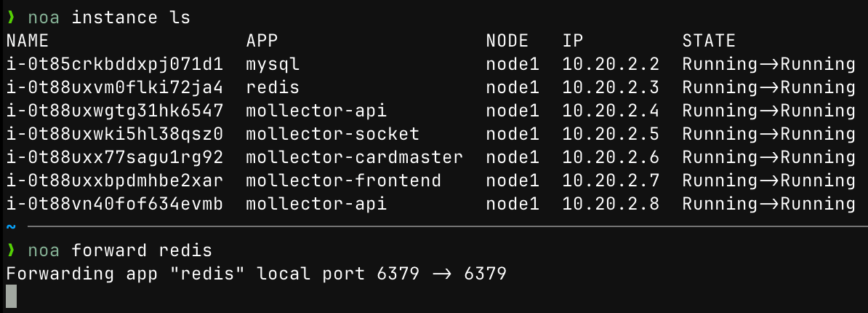The width and height of the screenshot is (868, 313).
Task: Click the IP address 10.20.2.6
Action: 611,158
